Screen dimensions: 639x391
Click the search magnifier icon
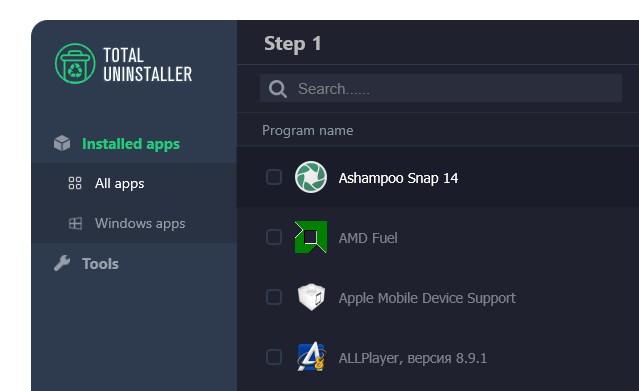point(278,88)
